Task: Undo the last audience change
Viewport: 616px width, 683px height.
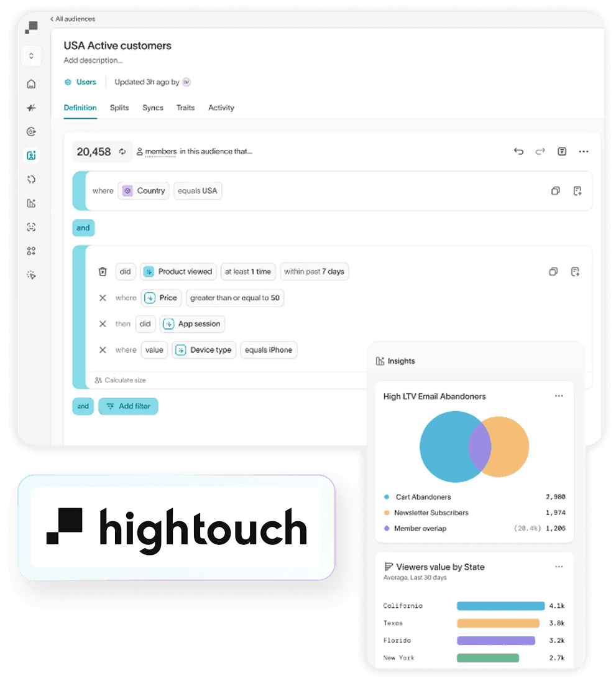Action: tap(518, 151)
